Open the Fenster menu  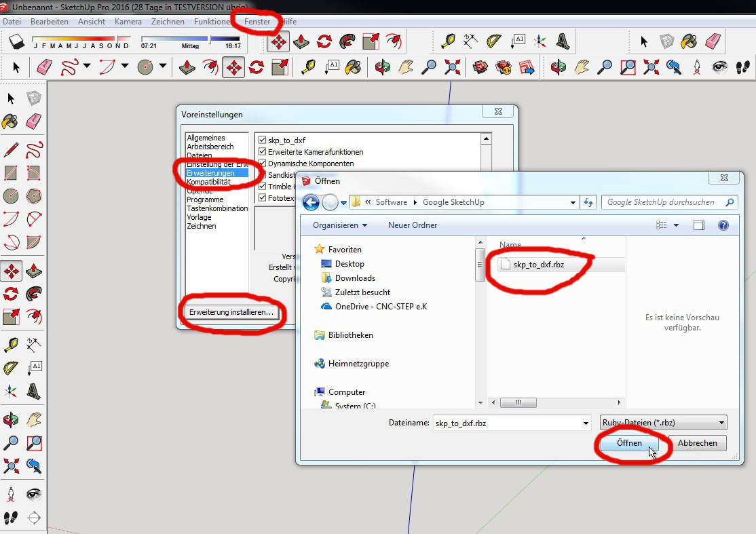(257, 22)
